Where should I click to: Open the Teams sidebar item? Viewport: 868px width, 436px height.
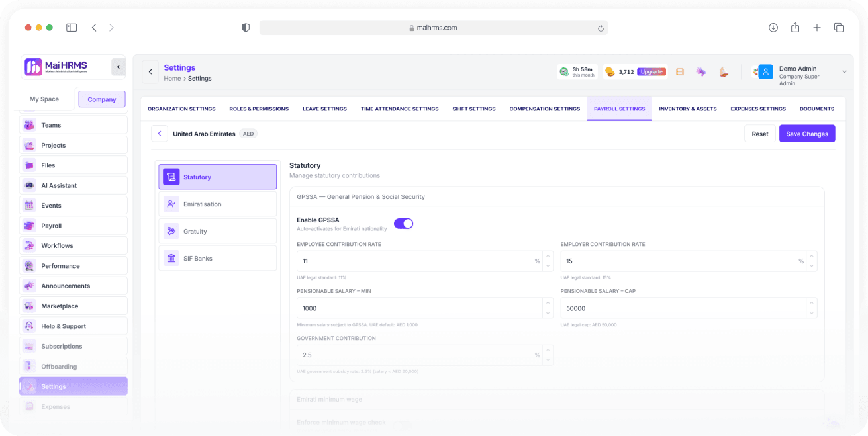[x=73, y=125]
